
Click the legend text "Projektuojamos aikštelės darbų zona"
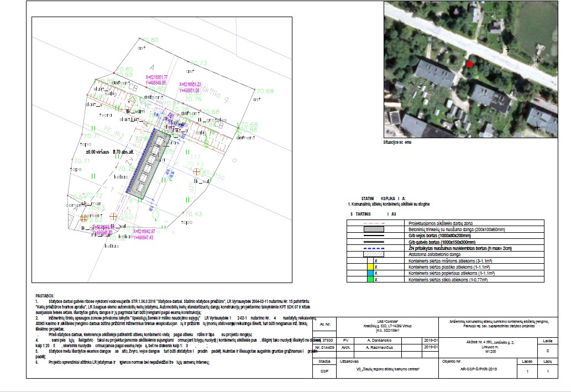pos(441,223)
